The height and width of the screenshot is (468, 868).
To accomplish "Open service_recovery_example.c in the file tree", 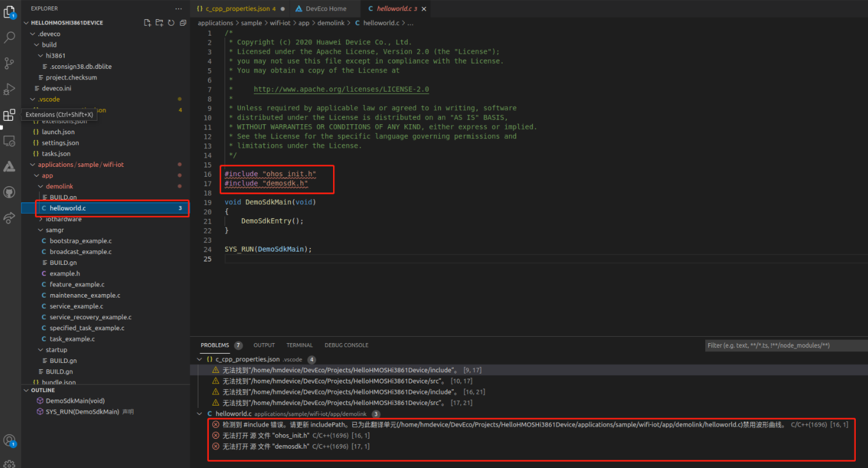I will [90, 317].
